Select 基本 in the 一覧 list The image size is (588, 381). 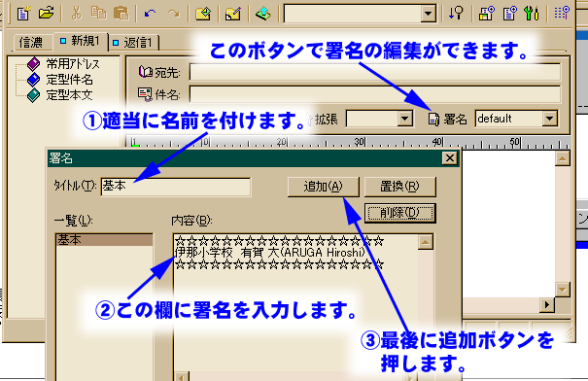104,240
